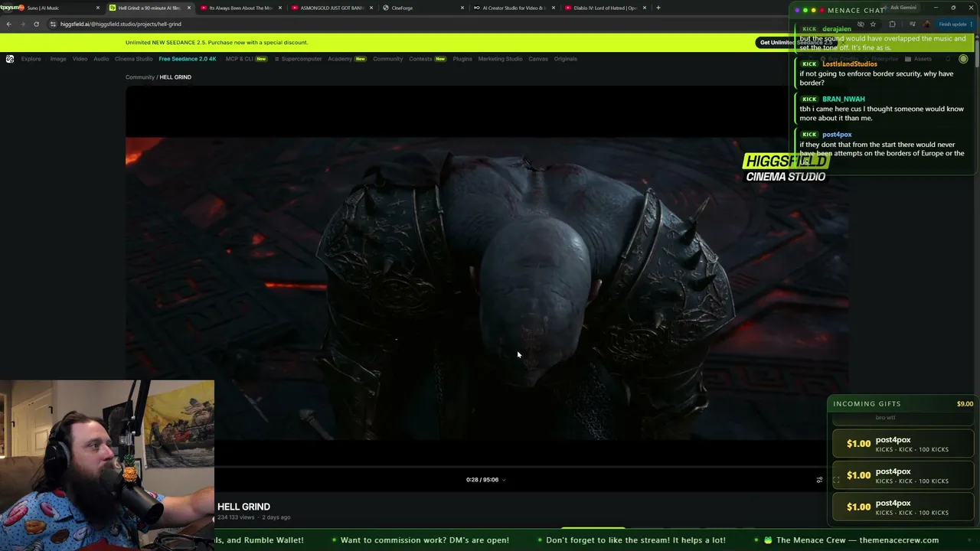Open Marketing Studio in the navbar
Screen dimensions: 980x551
pyautogui.click(x=501, y=59)
